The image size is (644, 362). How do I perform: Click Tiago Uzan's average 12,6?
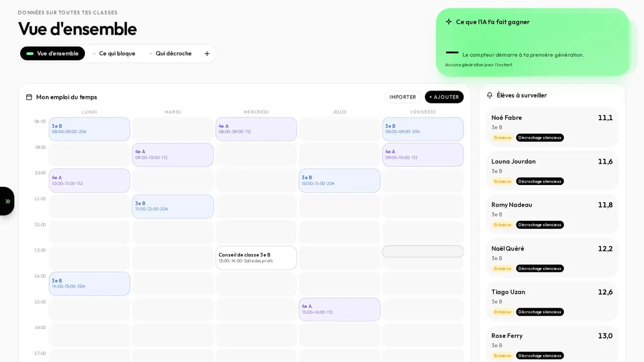605,292
